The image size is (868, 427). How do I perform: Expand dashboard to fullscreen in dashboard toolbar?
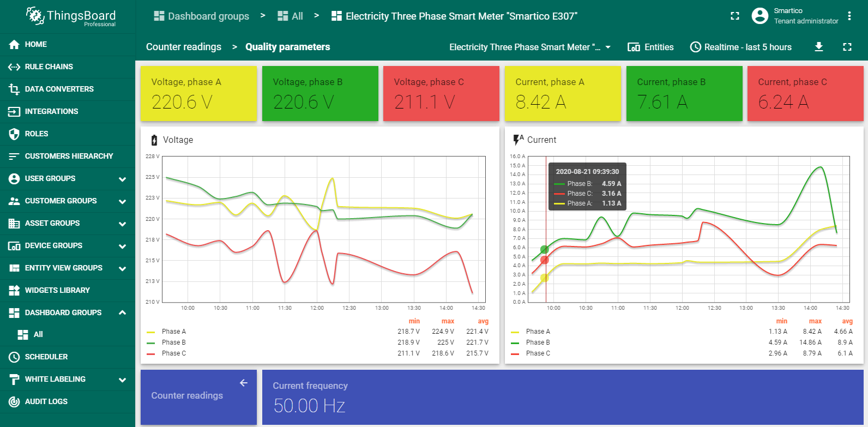pos(847,47)
